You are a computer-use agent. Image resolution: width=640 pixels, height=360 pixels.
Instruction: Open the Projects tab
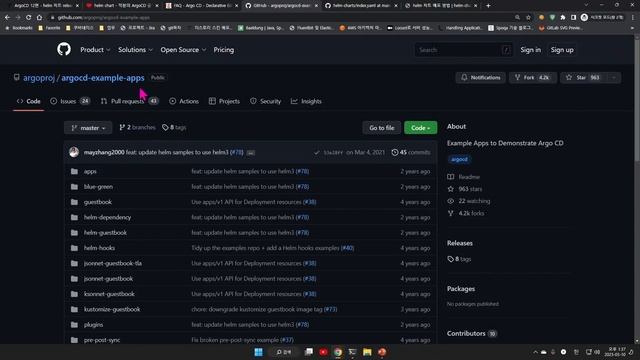pos(224,101)
